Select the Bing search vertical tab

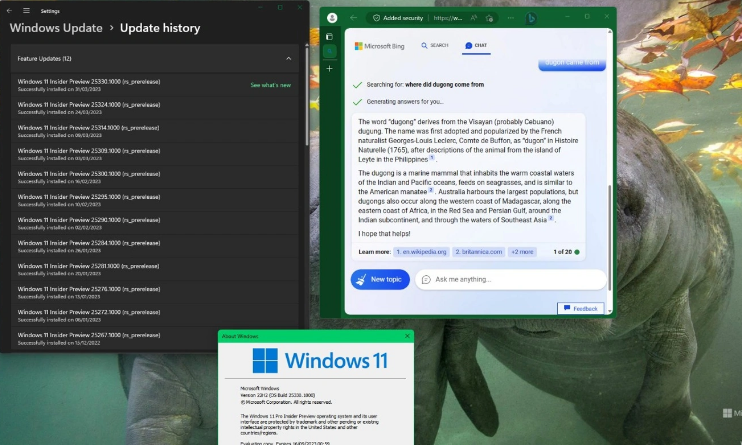(x=330, y=51)
